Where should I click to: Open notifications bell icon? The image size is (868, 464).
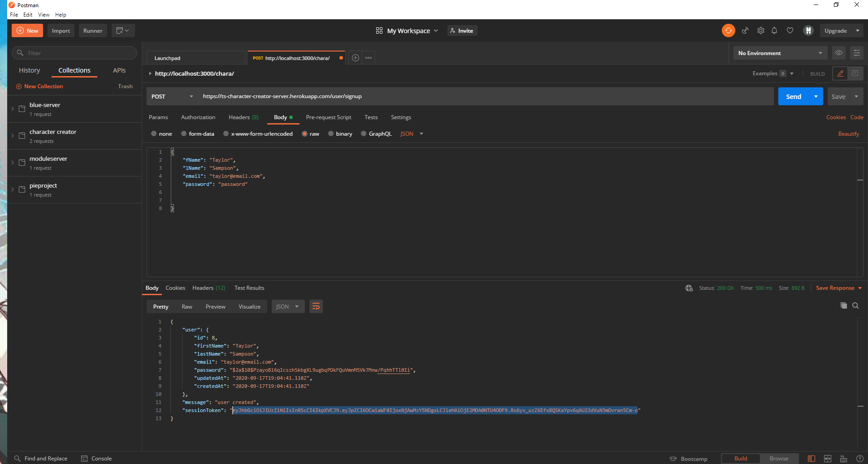(774, 30)
